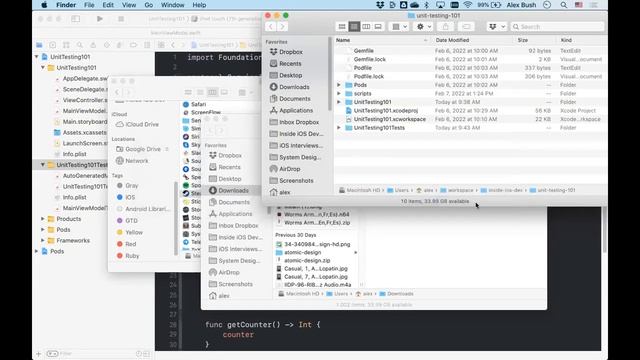Expand the Products group in Xcode navigator
640x360 pixels.
(43, 219)
